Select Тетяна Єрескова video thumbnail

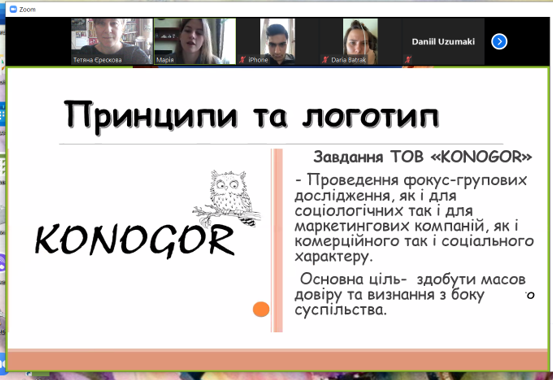pos(112,41)
